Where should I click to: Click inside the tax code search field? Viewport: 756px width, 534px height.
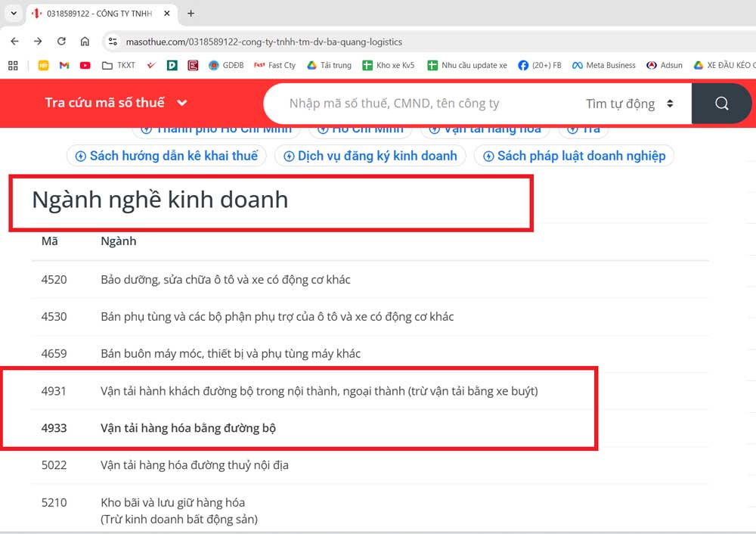[416, 103]
